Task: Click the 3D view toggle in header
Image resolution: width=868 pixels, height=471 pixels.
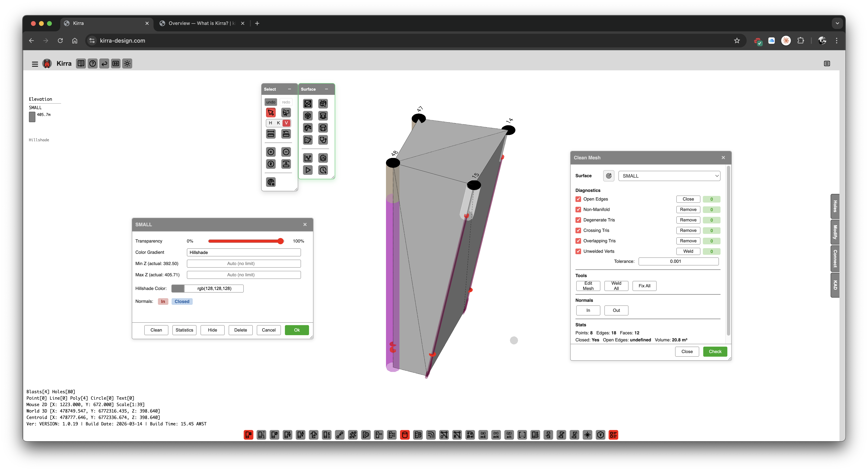Action: coord(116,63)
